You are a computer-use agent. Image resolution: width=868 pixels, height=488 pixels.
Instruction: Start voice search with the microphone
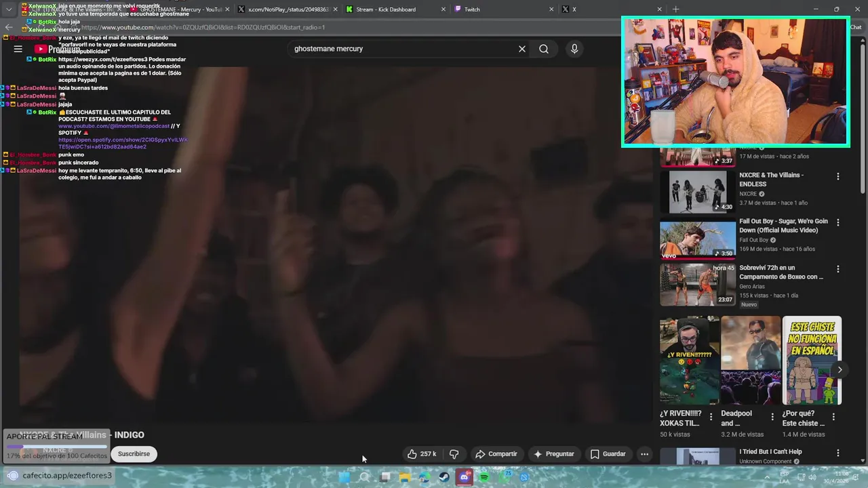click(x=574, y=49)
